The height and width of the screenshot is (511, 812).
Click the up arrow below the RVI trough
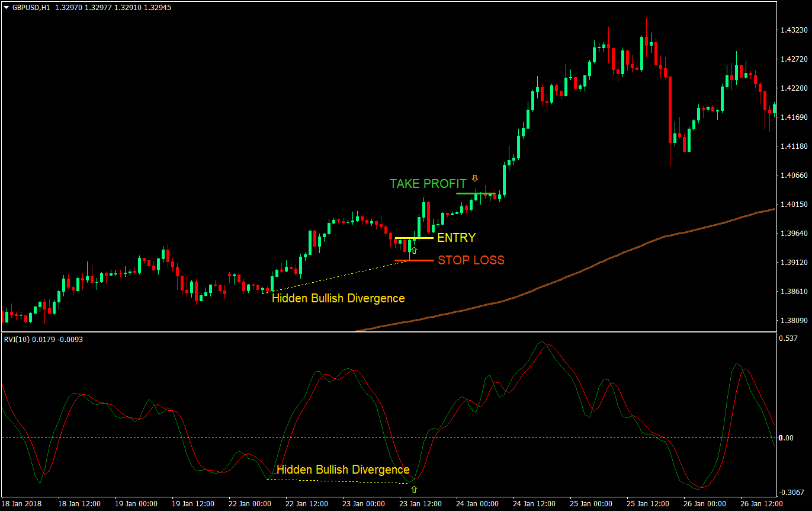pos(415,488)
